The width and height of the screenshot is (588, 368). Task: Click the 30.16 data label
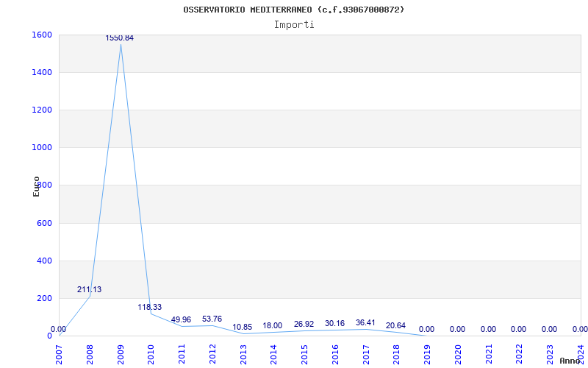pos(334,323)
